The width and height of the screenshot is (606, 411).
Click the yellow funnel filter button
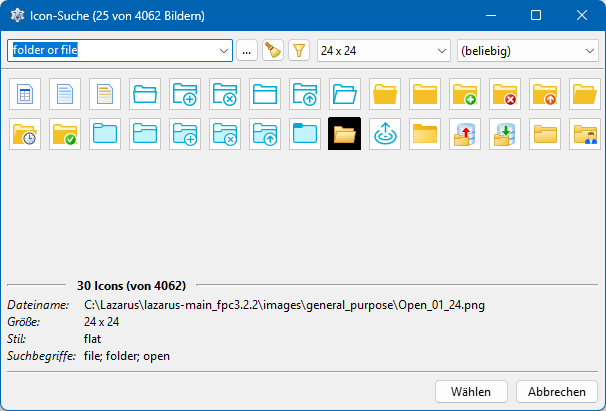[x=299, y=50]
